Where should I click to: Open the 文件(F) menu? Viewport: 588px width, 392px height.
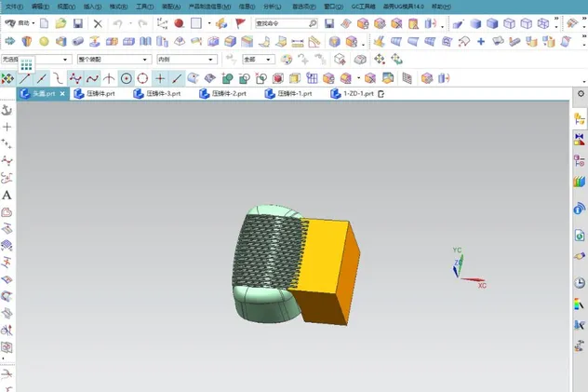[14, 6]
